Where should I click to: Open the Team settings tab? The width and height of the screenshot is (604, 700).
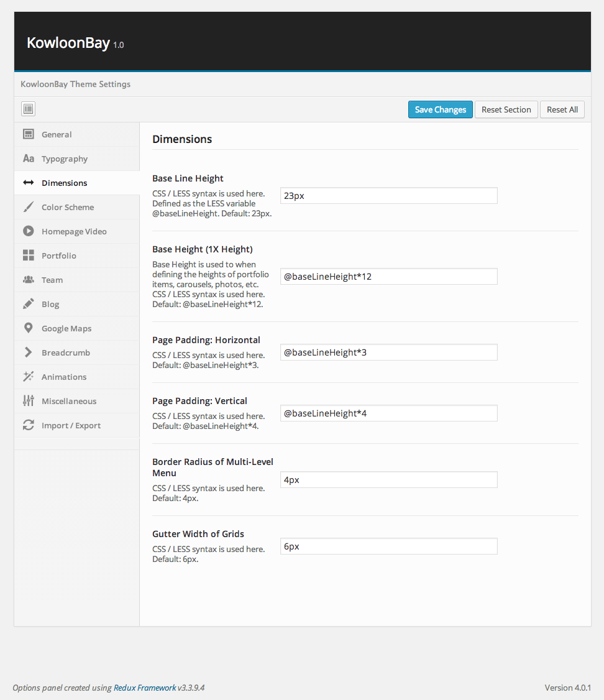(x=52, y=280)
